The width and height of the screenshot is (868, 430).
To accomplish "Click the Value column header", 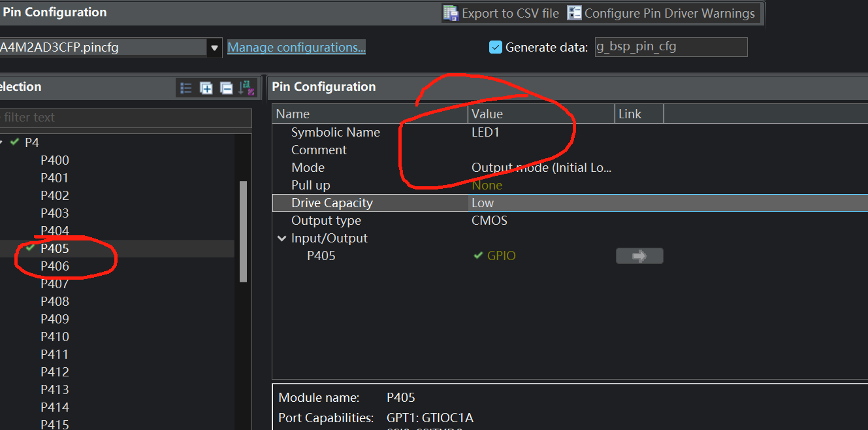I will [x=541, y=114].
